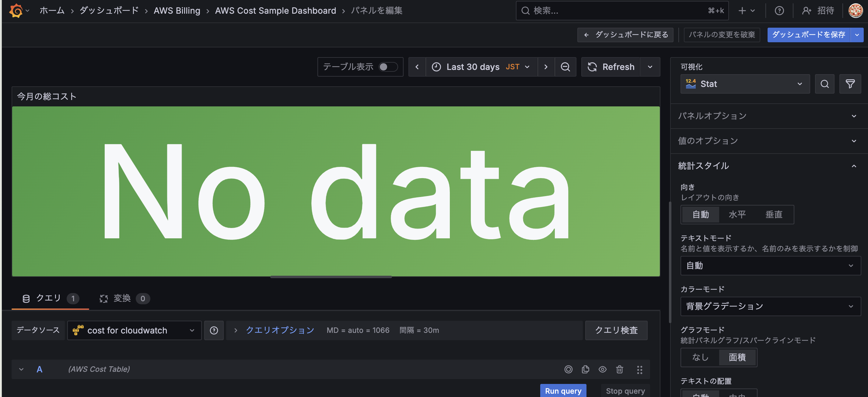Image resolution: width=868 pixels, height=397 pixels.
Task: Set layout orientation to 垂直
Action: click(774, 215)
